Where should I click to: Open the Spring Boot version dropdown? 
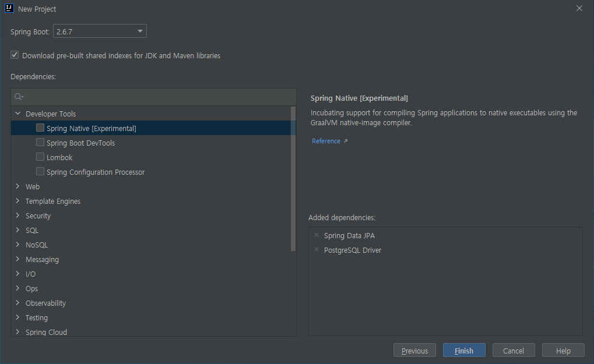click(100, 31)
